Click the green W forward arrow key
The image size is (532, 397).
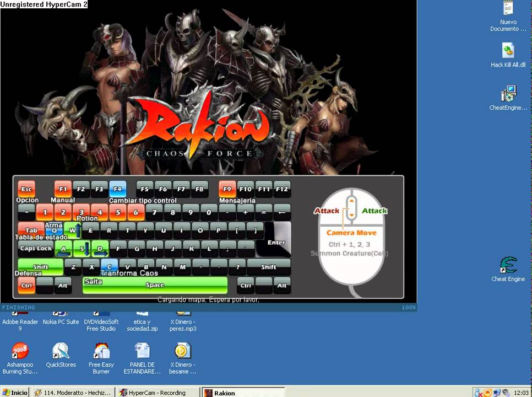(x=73, y=230)
